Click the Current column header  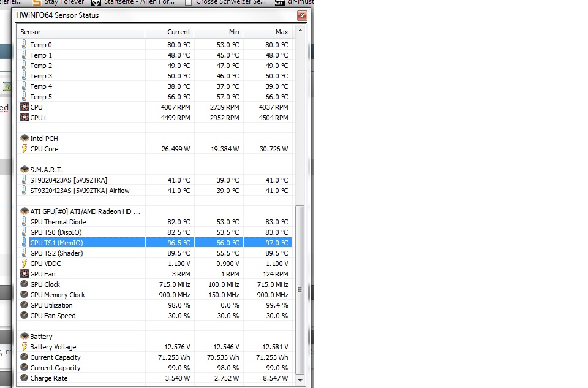(170, 32)
